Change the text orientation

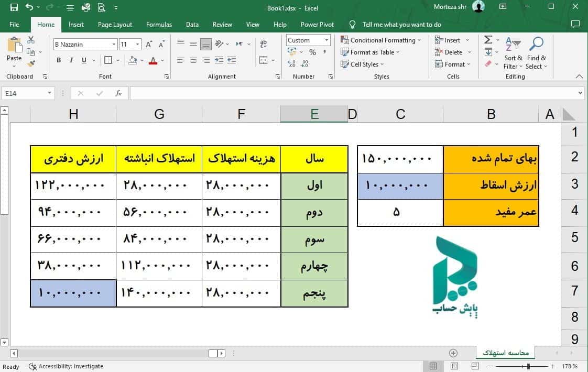tap(220, 44)
